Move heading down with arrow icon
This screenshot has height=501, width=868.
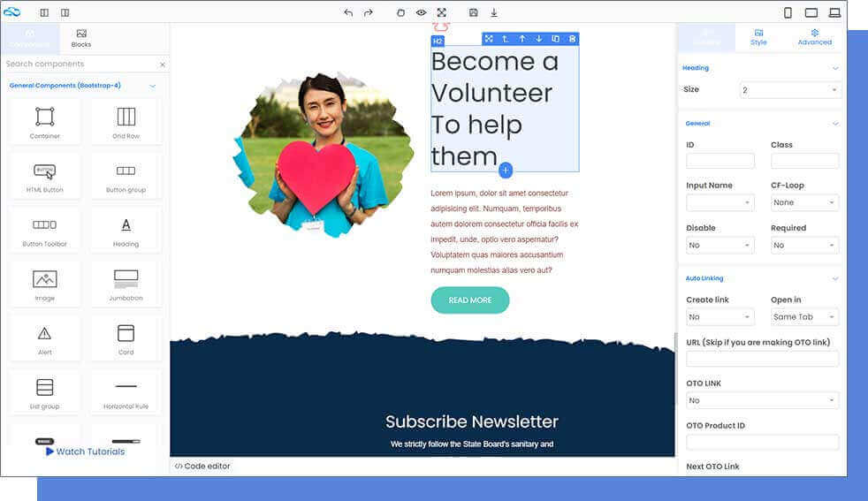(538, 39)
